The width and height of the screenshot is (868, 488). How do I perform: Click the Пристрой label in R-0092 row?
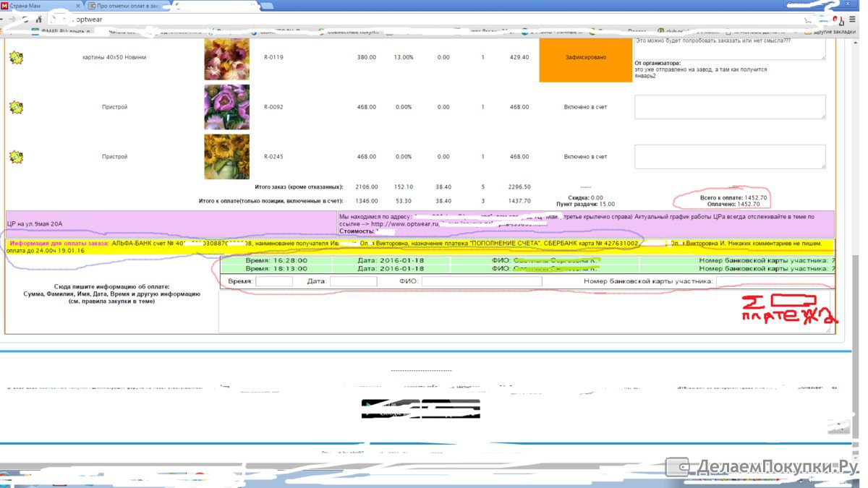pyautogui.click(x=115, y=107)
